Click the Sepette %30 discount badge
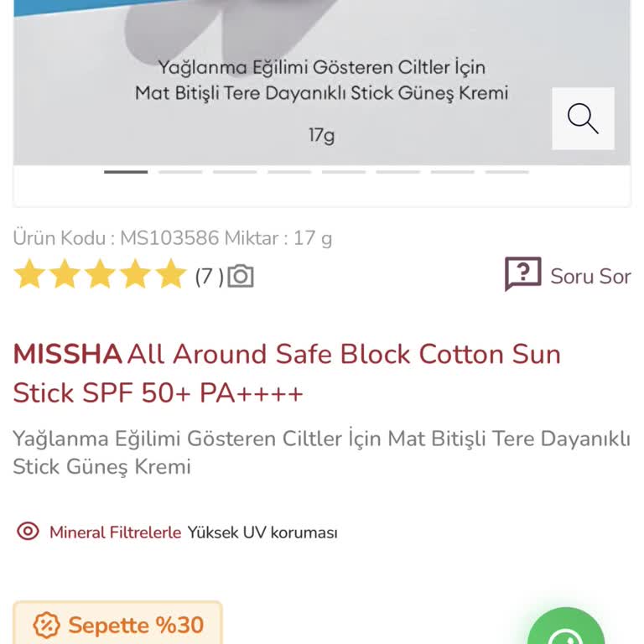Image resolution: width=644 pixels, height=644 pixels. click(x=118, y=625)
